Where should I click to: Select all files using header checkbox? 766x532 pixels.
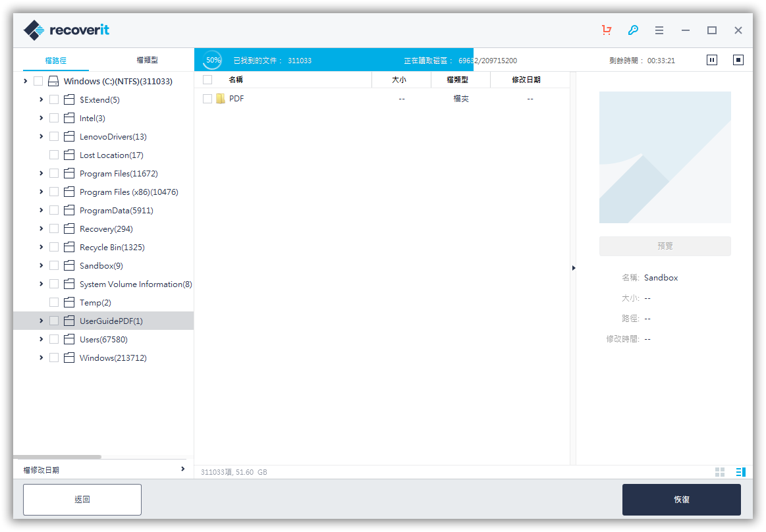pos(207,80)
